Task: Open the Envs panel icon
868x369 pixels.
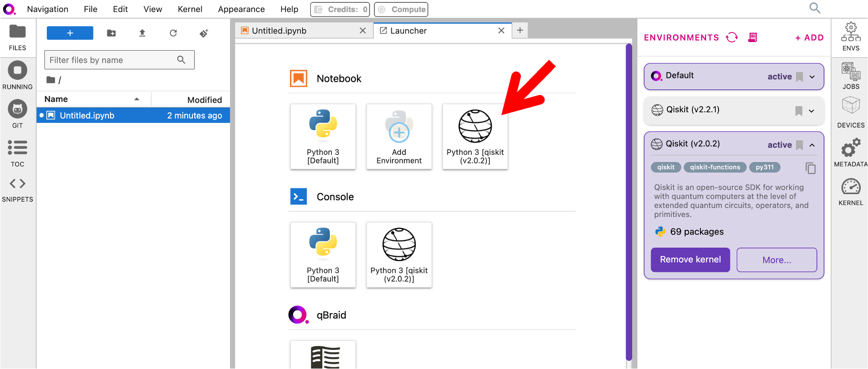Action: pyautogui.click(x=851, y=37)
